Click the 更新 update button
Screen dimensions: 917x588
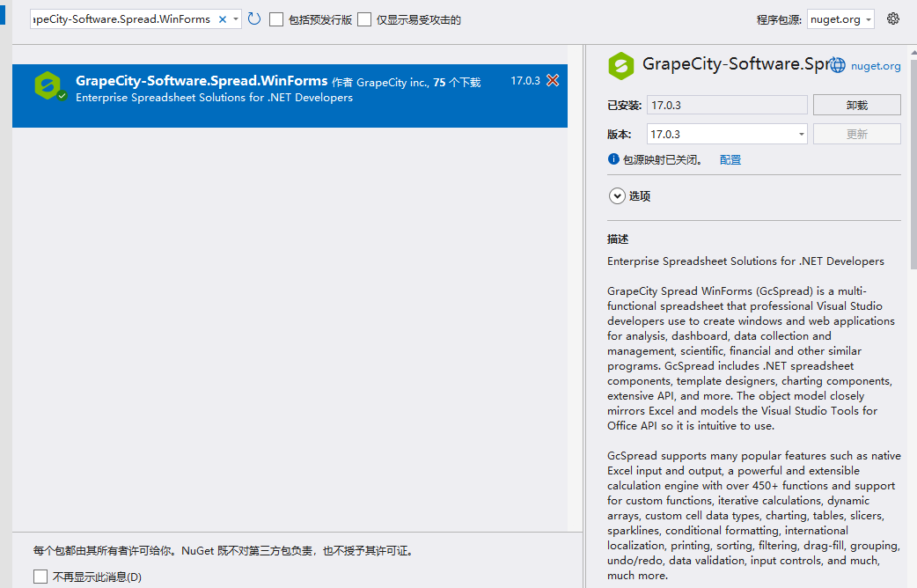point(857,134)
